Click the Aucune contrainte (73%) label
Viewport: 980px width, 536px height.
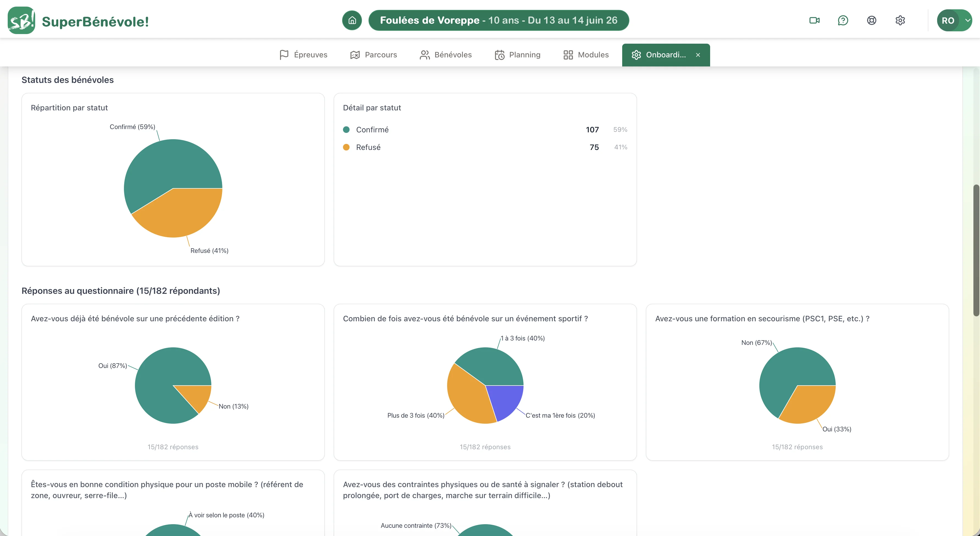(x=416, y=525)
